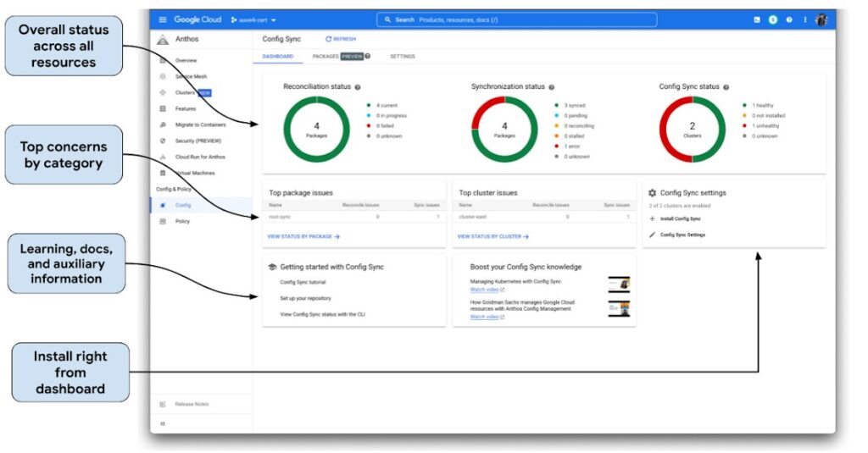This screenshot has height=453, width=868.
Task: Open the Google Cloud hamburger navigation menu
Action: [x=162, y=20]
